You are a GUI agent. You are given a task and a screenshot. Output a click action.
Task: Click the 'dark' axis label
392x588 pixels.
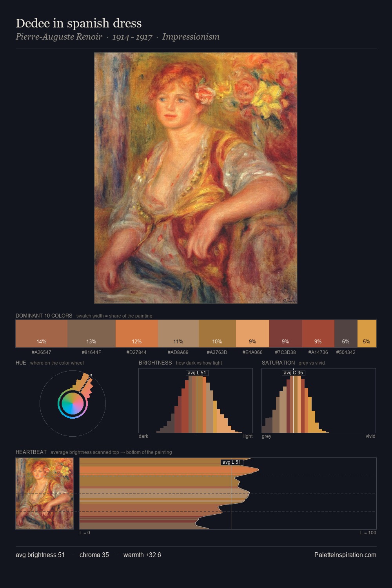pos(143,436)
